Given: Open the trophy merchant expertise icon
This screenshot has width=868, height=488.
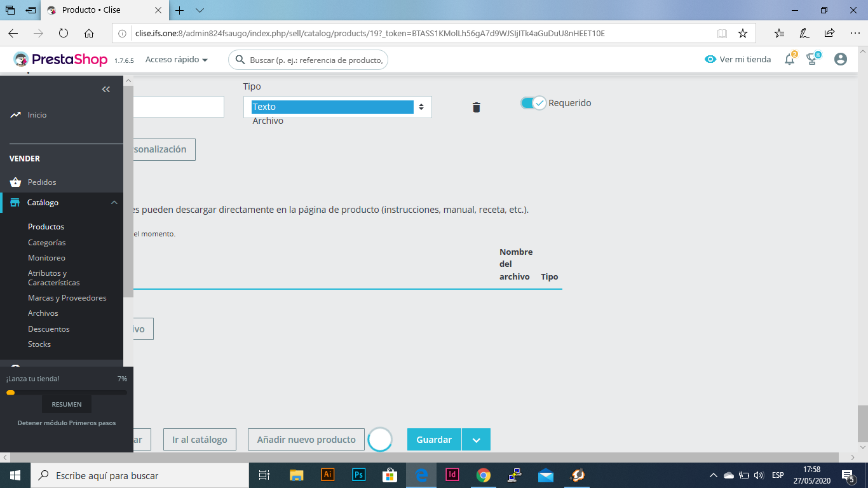Looking at the screenshot, I should click(x=813, y=59).
